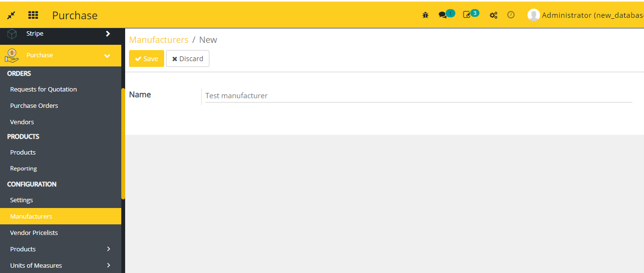Expand the Products configuration submenu arrow
The image size is (644, 273).
(x=108, y=249)
